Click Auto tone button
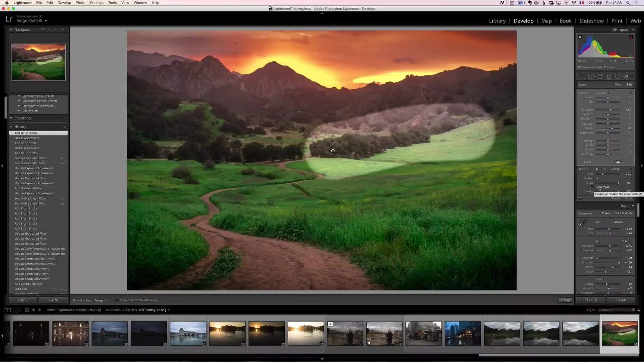 (625, 241)
